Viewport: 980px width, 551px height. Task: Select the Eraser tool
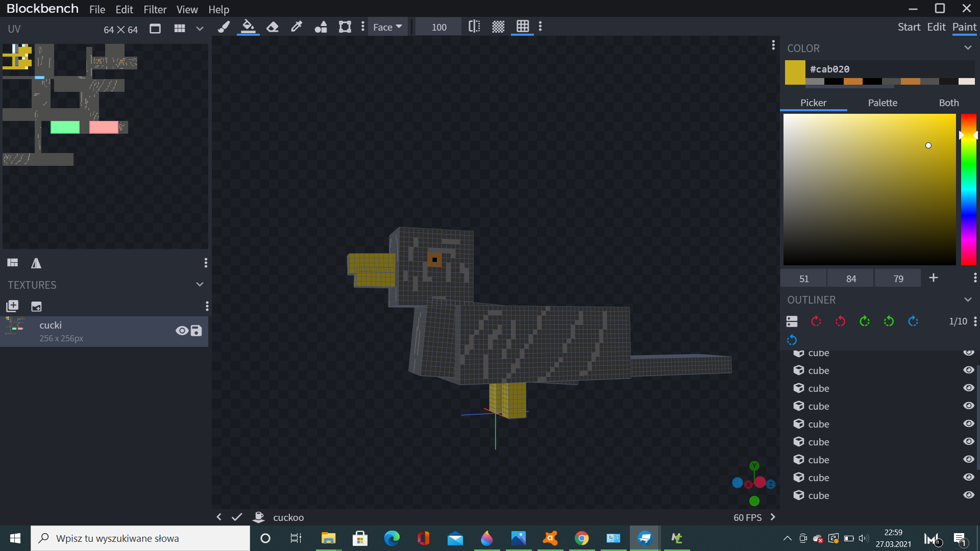tap(273, 27)
